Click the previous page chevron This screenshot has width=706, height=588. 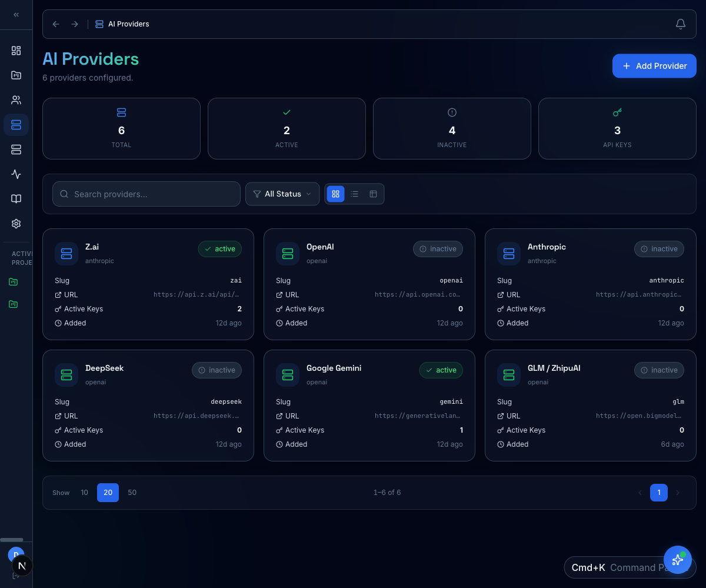point(640,493)
